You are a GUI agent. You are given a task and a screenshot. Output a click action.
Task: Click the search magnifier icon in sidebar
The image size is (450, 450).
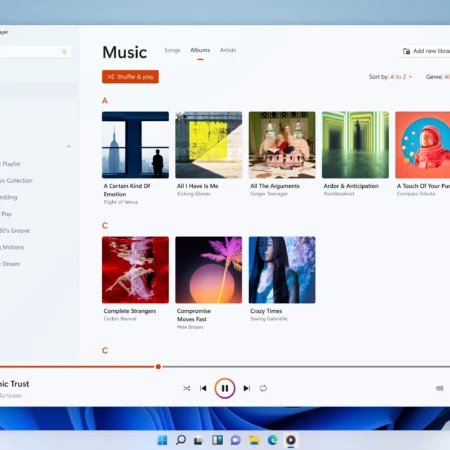(x=64, y=52)
